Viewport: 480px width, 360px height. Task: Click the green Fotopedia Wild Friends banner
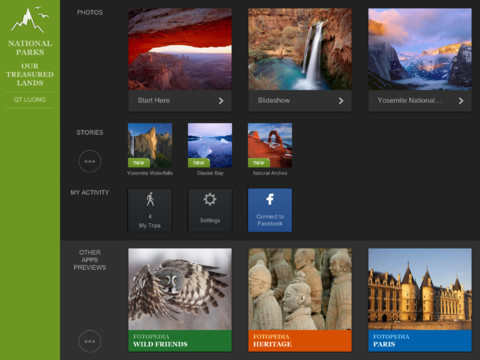(180, 341)
